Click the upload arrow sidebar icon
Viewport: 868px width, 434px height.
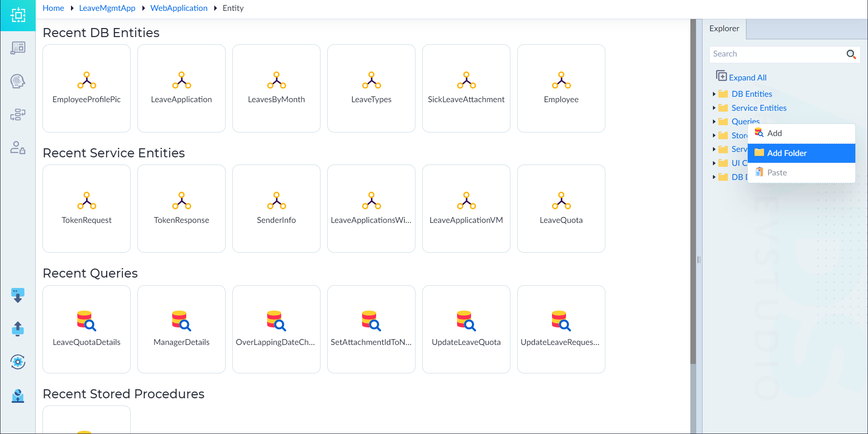coord(18,329)
